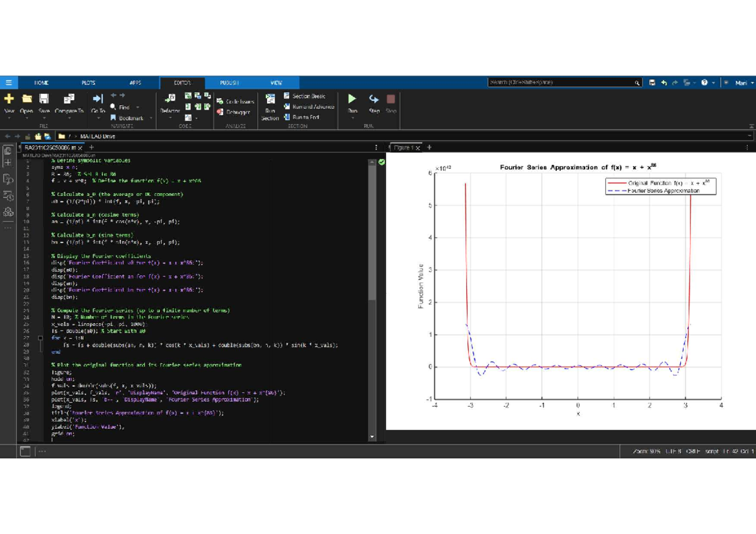Expand the Save button dropdown arrow
This screenshot has width=756, height=534.
point(43,119)
